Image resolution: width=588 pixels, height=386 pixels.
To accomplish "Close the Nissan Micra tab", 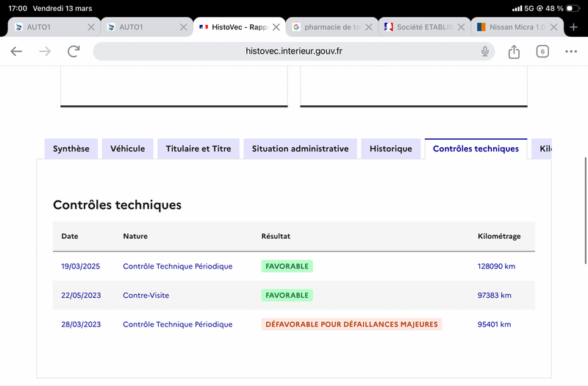I will [x=553, y=27].
